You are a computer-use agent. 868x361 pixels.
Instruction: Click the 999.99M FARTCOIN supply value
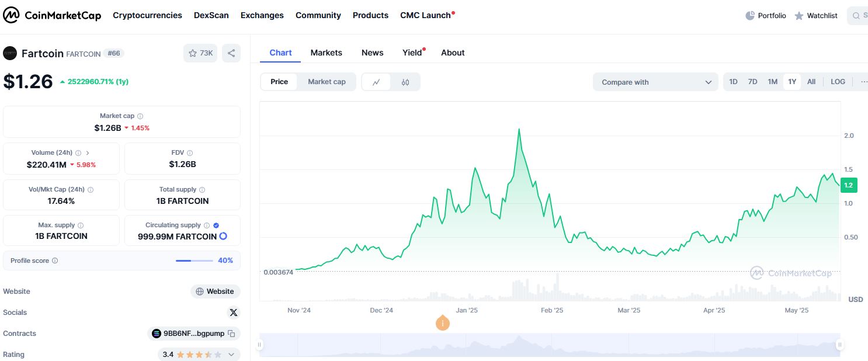177,237
